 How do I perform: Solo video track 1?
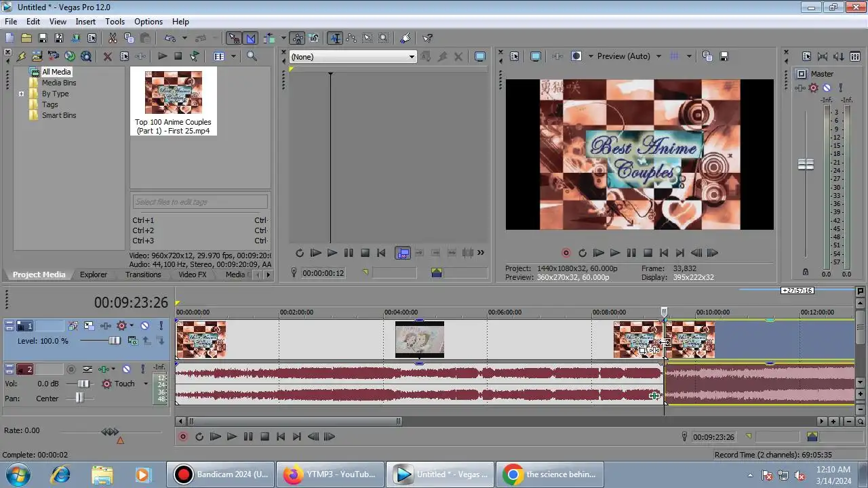click(161, 326)
